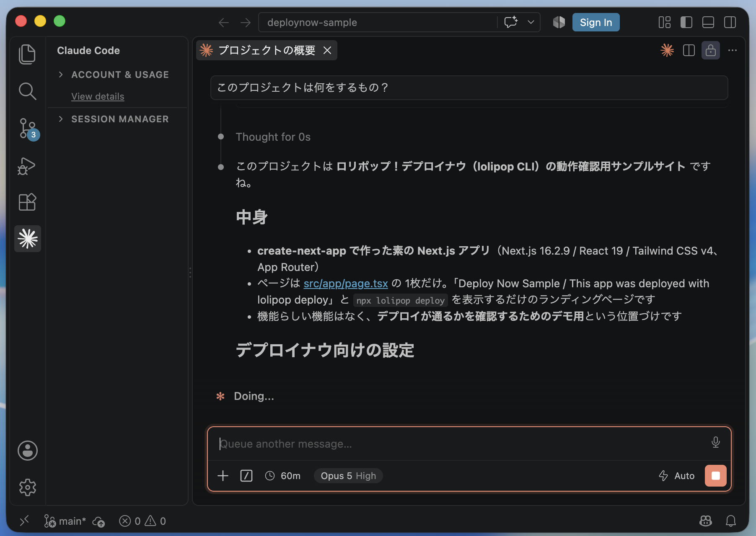The width and height of the screenshot is (756, 536).
Task: Add an attachment with the plus icon
Action: (x=223, y=476)
